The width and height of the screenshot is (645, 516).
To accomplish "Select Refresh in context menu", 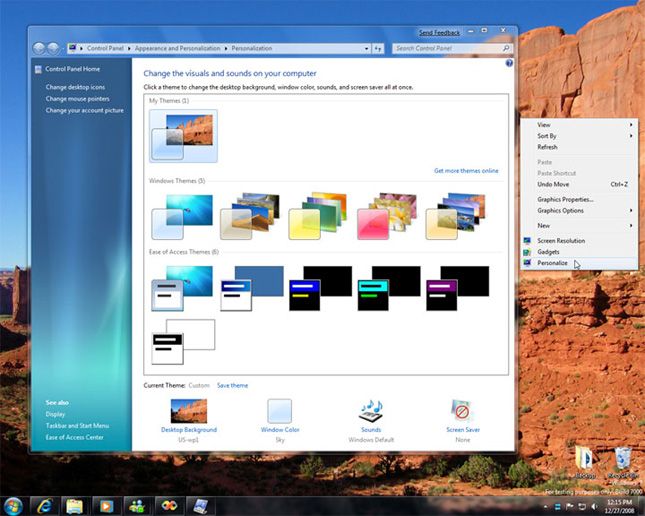I will coord(580,147).
